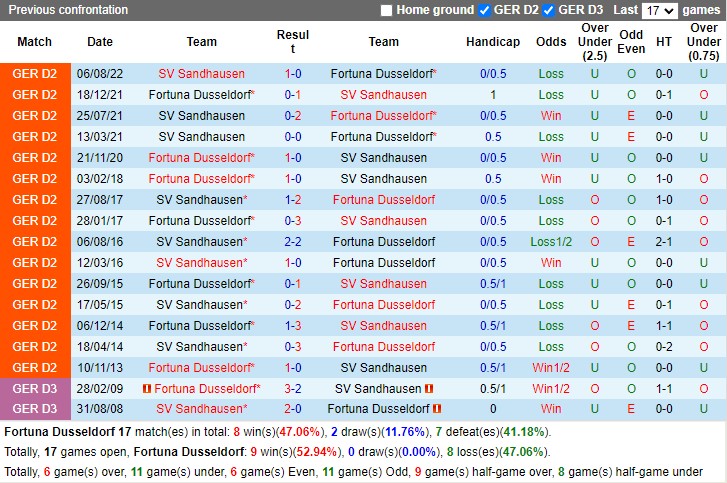727x483 pixels.
Task: Open Fortuna Dusseldorf home team link on 21/11/20
Action: point(201,158)
